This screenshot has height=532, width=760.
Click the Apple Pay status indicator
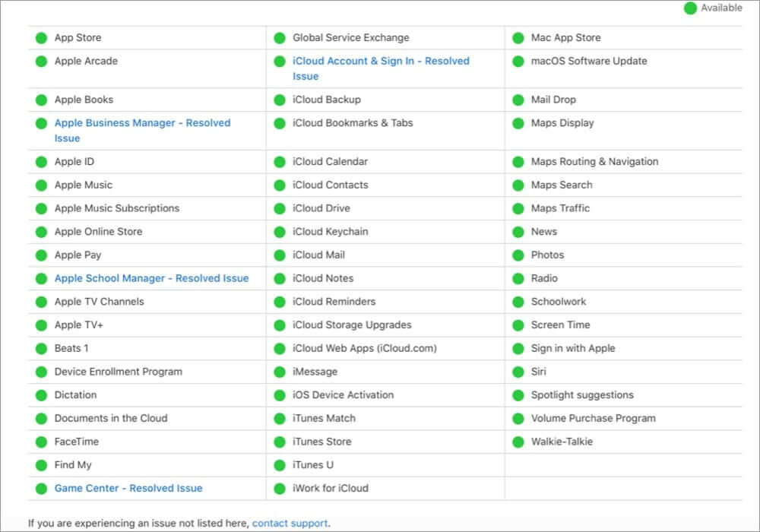click(41, 255)
